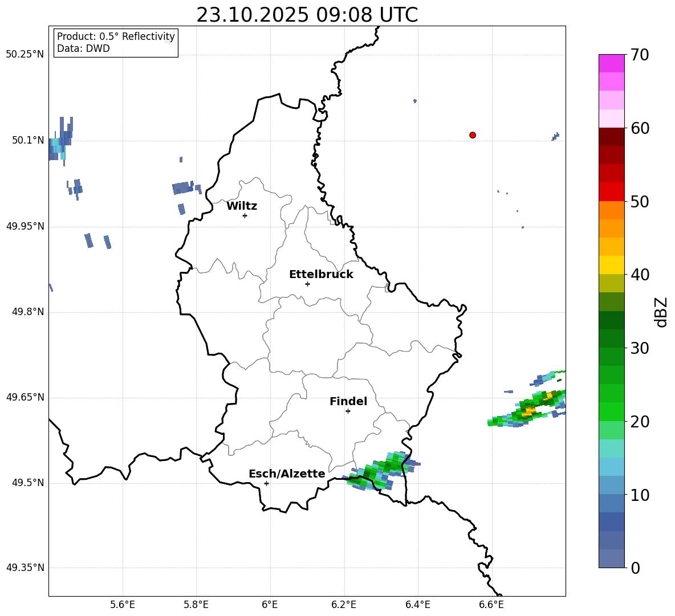The image size is (675, 616).
Task: Click the 6.2°E longitude tick label
Action: click(x=344, y=604)
